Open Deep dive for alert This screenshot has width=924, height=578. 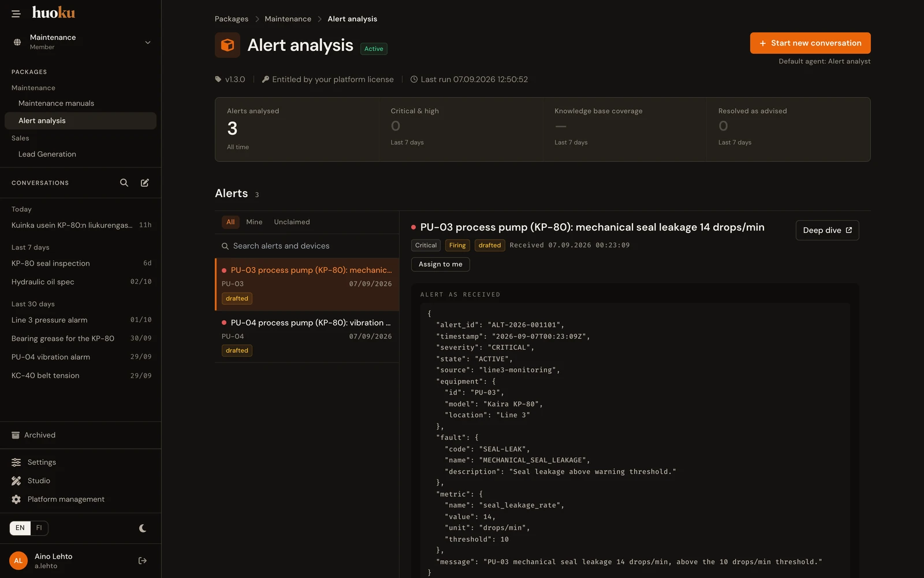(x=827, y=230)
